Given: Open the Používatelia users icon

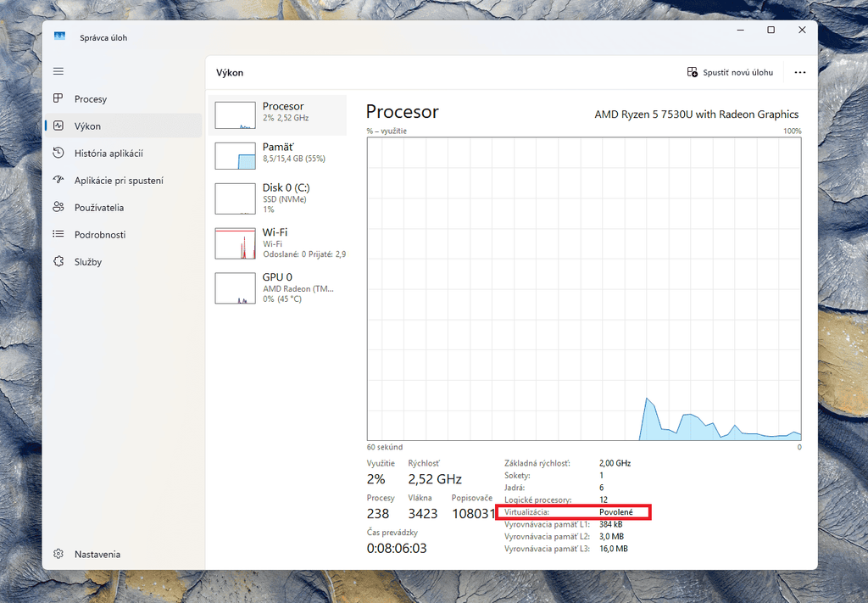Looking at the screenshot, I should [58, 207].
